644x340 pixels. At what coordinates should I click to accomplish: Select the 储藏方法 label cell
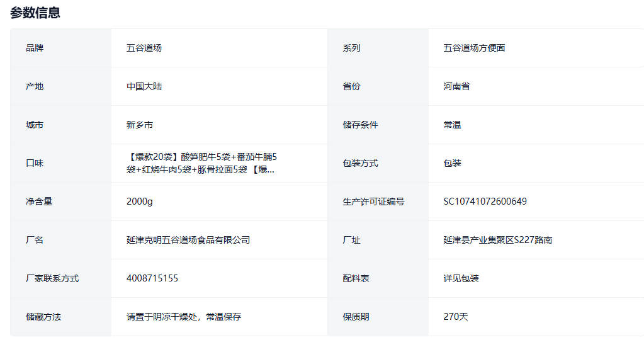[61, 317]
